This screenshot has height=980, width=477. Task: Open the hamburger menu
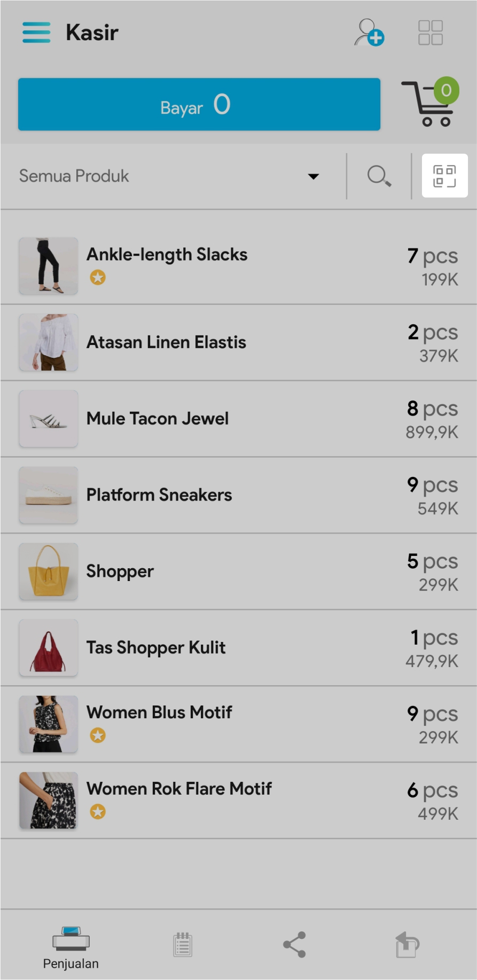(x=36, y=32)
